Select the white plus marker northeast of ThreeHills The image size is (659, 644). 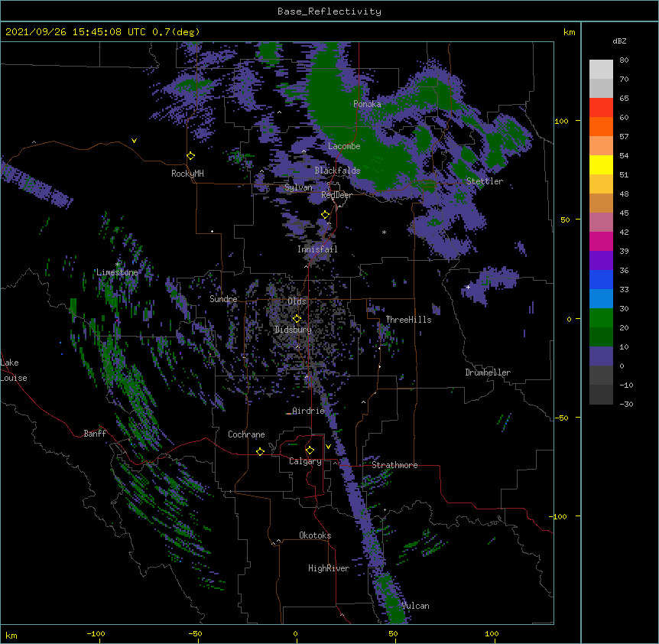(468, 287)
